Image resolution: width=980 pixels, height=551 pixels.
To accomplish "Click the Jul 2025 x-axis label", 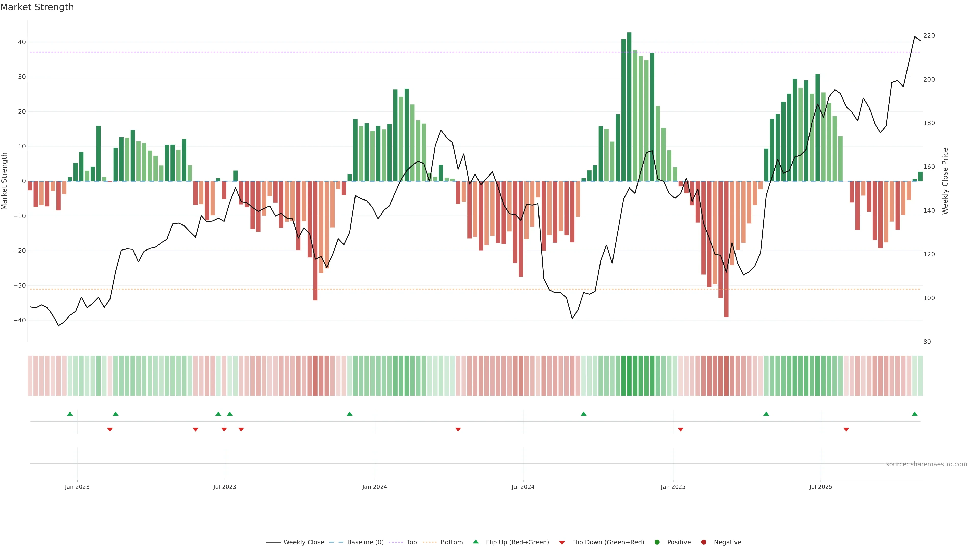I will [x=820, y=487].
